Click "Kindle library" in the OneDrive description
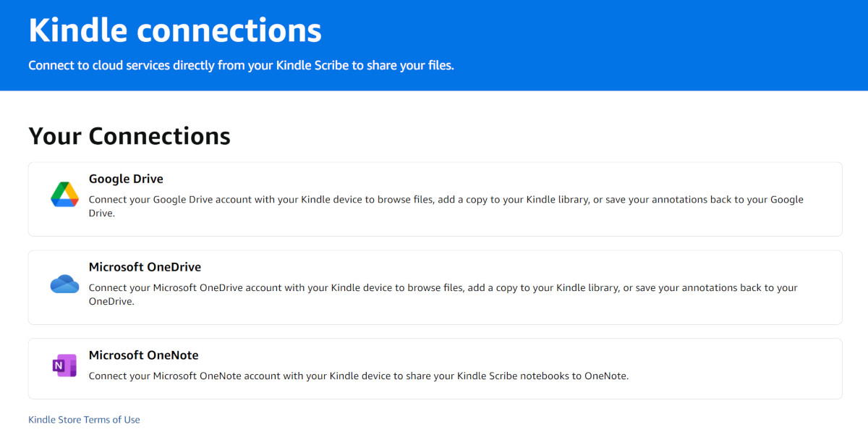Viewport: 868px width, 448px height. click(x=587, y=288)
